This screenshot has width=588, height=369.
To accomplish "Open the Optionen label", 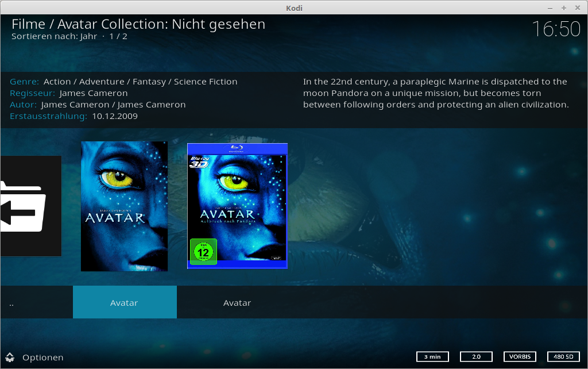I will [42, 358].
